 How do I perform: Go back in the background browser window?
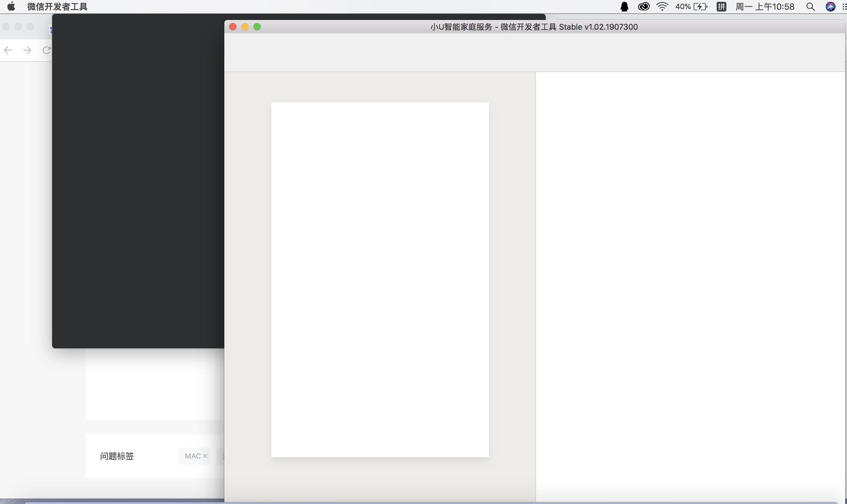[8, 50]
